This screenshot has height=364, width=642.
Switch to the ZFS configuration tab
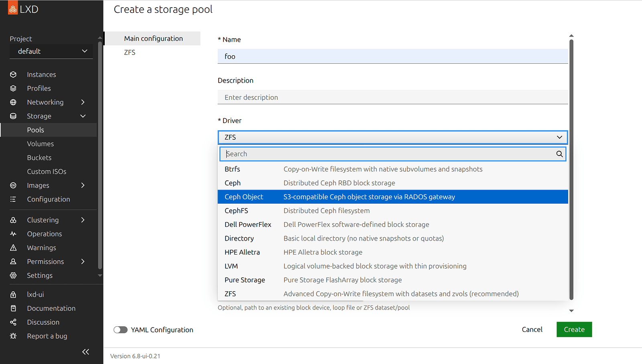point(130,53)
